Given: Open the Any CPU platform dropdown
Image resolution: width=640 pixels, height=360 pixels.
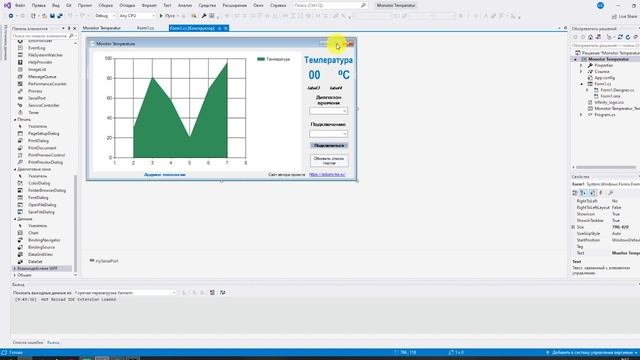Looking at the screenshot, I should (137, 16).
